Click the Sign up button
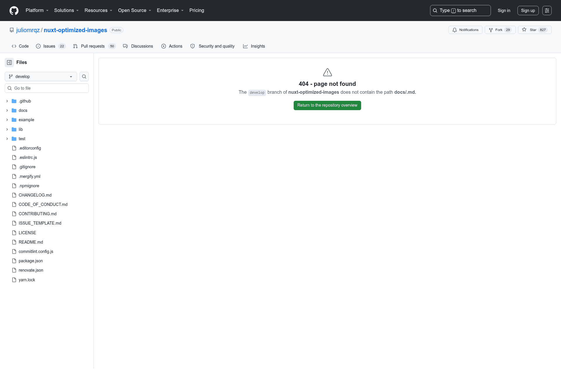Viewport: 561px width, 392px height. point(528,11)
